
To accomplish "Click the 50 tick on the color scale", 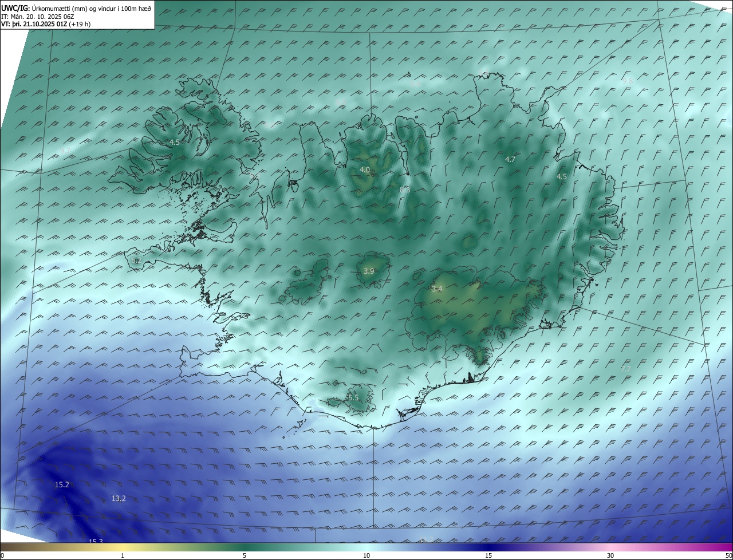I will tap(728, 555).
